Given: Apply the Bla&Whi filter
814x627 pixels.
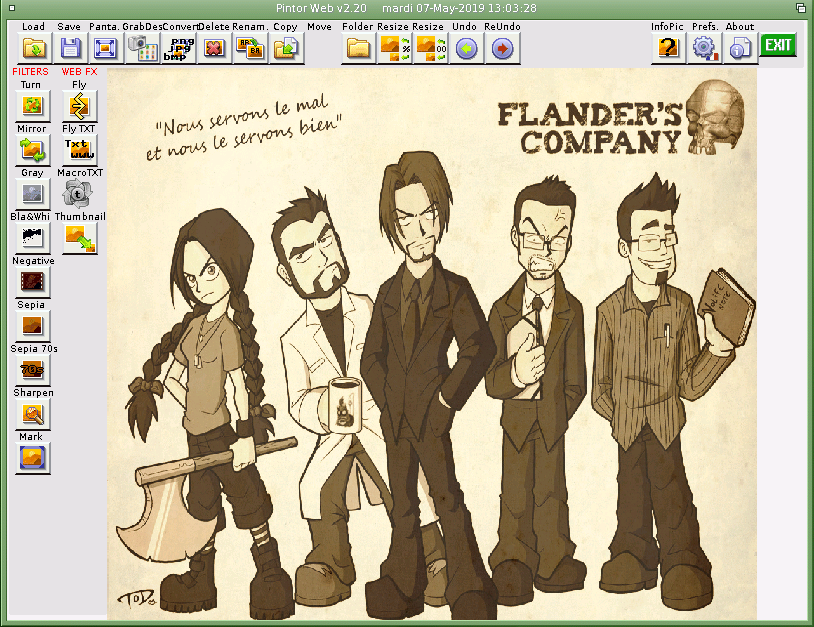Looking at the screenshot, I should point(32,238).
